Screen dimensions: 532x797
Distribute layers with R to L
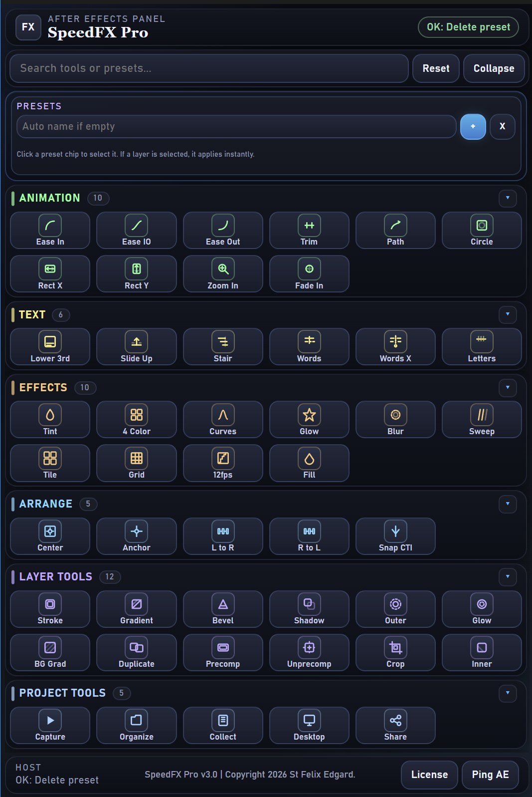pyautogui.click(x=309, y=536)
